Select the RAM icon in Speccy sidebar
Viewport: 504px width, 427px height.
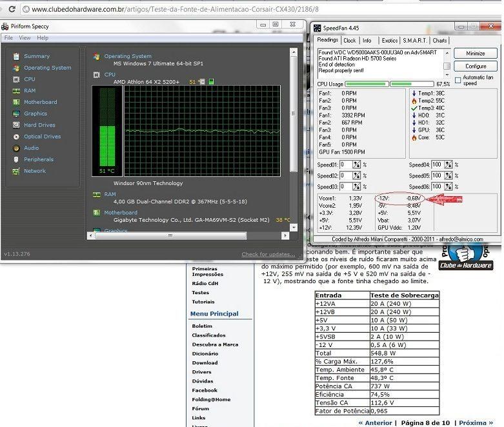coord(16,91)
